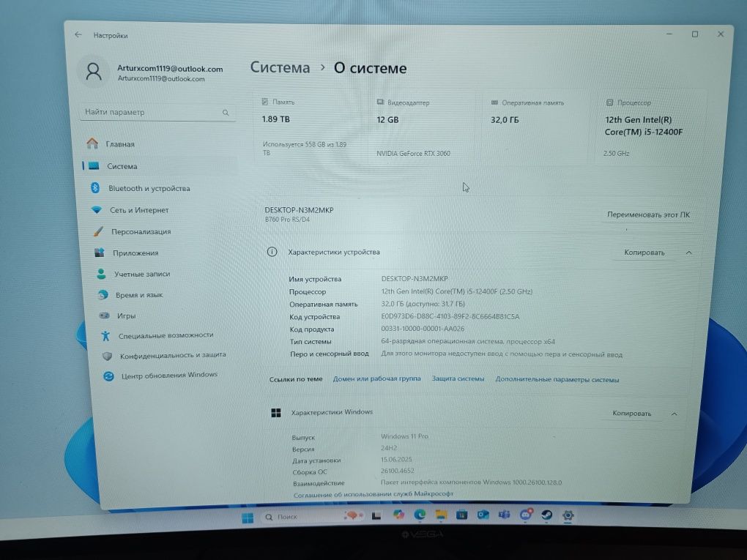The height and width of the screenshot is (560, 747).
Task: Click the Специальные возможности accessibility icon
Action: tap(105, 336)
